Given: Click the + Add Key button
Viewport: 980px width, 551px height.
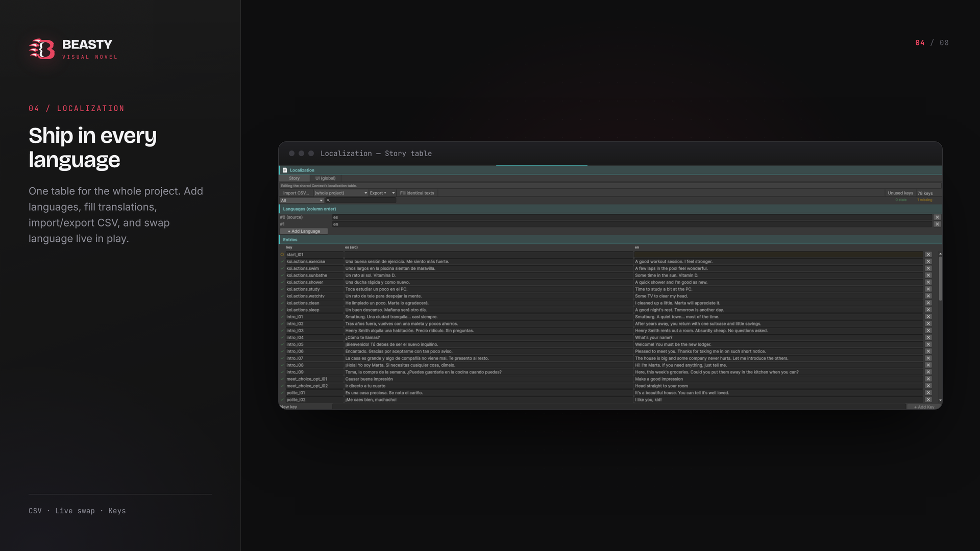Looking at the screenshot, I should [x=924, y=407].
